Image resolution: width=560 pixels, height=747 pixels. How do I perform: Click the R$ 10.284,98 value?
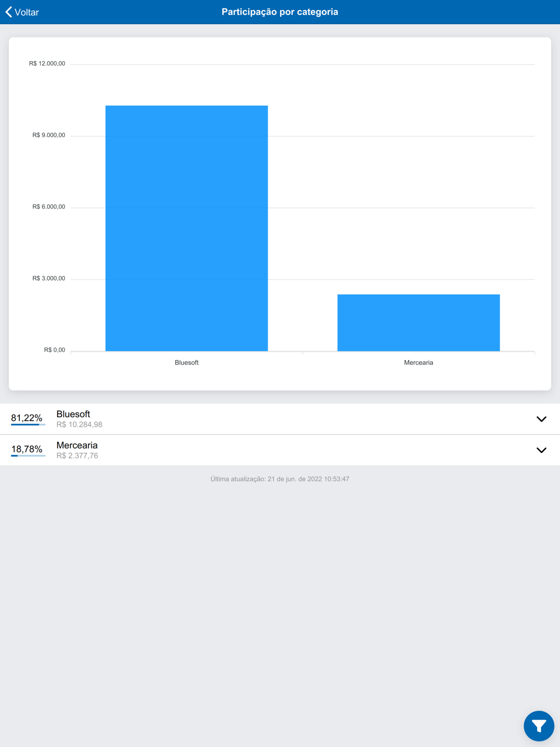pos(80,424)
